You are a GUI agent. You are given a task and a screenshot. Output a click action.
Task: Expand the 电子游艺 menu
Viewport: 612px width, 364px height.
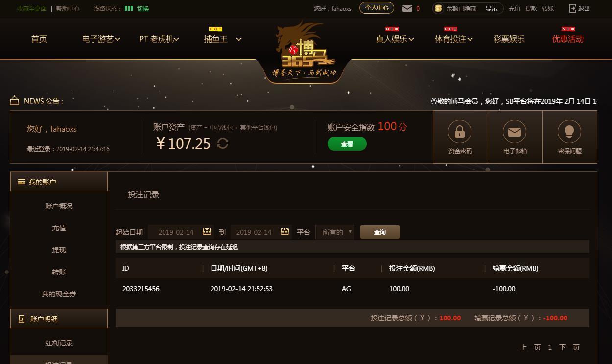pyautogui.click(x=101, y=39)
